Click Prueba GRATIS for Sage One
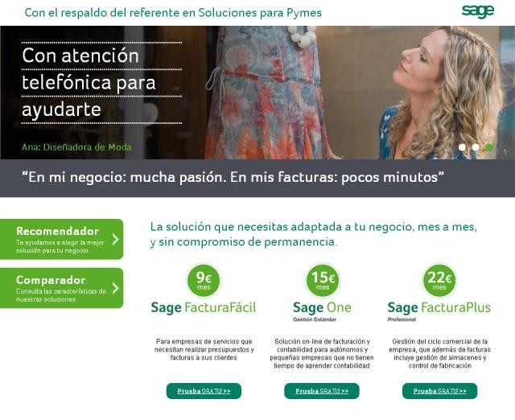Viewport: 515px width, 420px height. tap(322, 391)
